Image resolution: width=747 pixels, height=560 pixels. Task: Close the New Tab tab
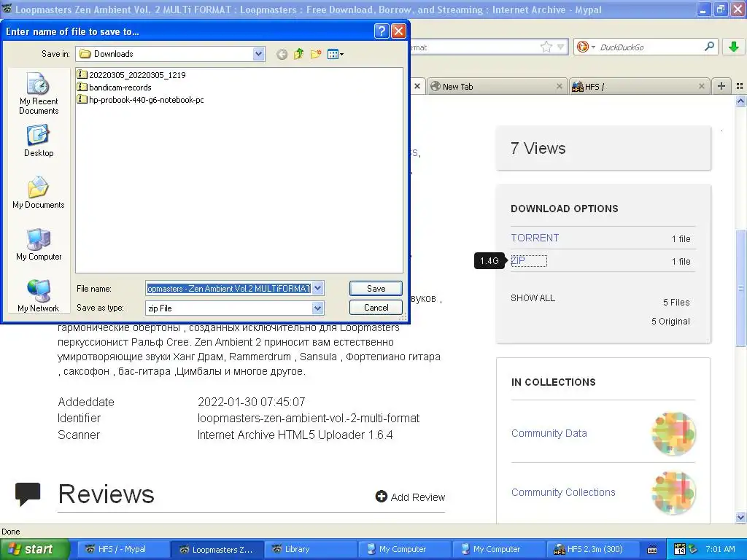point(560,87)
